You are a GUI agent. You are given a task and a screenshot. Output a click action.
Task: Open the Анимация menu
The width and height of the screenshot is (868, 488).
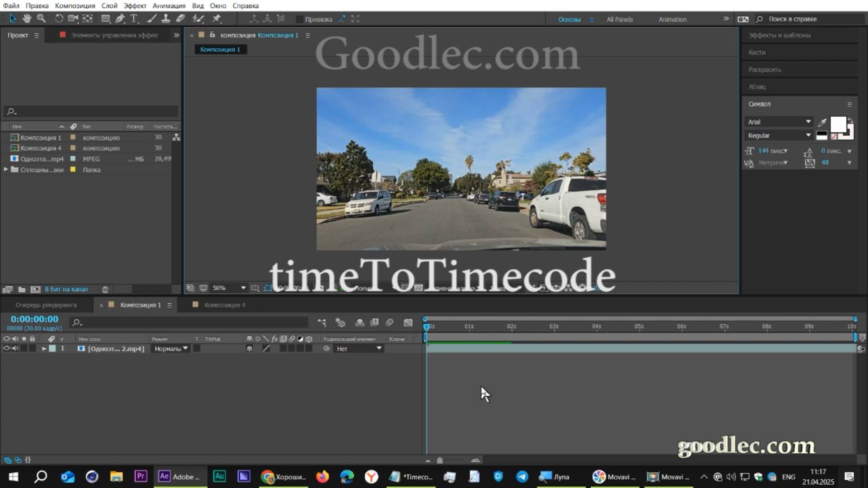(169, 5)
